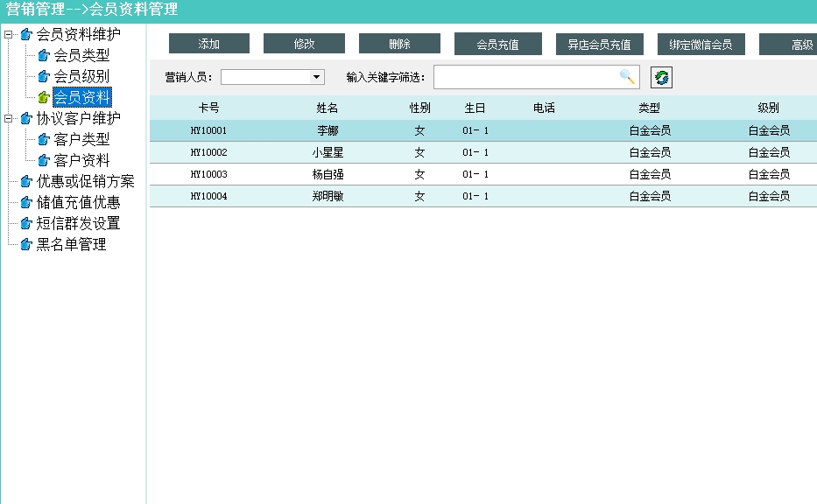Click the hand icon beside 储值充值优惠
Screen dimensions: 817x504
pyautogui.click(x=25, y=203)
